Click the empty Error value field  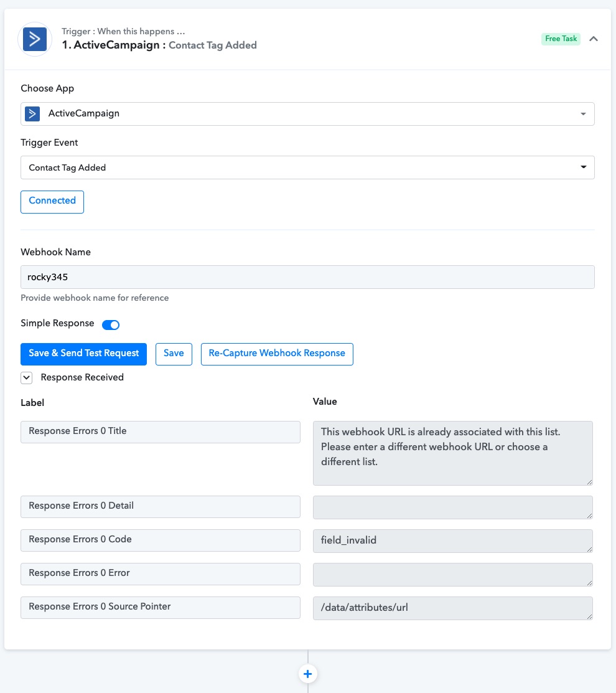(452, 575)
